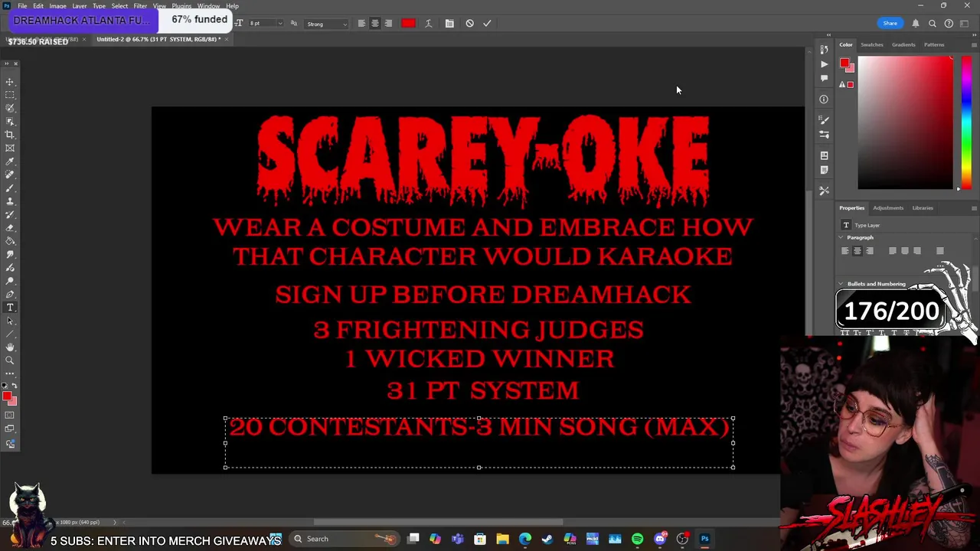This screenshot has width=980, height=551.
Task: Open the Comments panel icon
Action: [824, 78]
